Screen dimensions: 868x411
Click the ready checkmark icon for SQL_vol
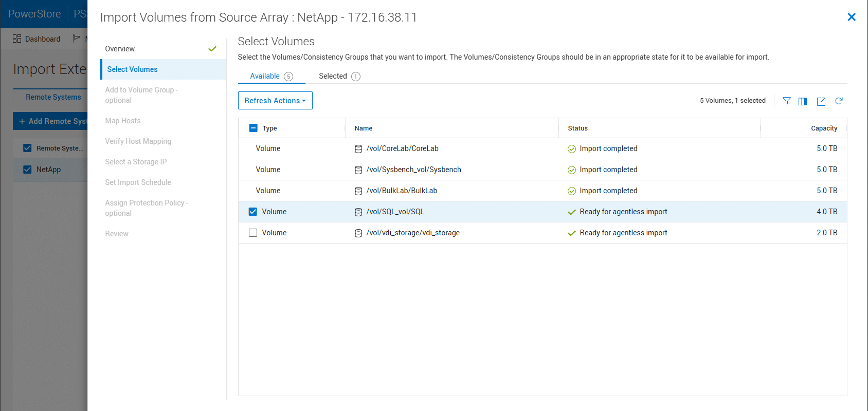571,212
